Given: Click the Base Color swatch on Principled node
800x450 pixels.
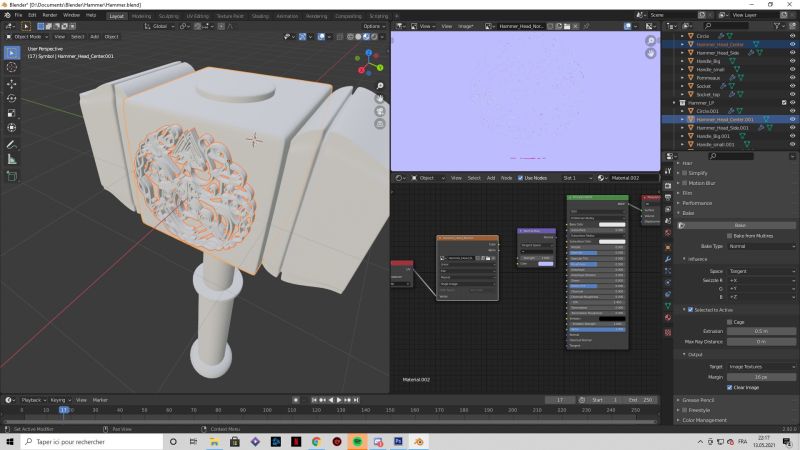Looking at the screenshot, I should pos(612,224).
